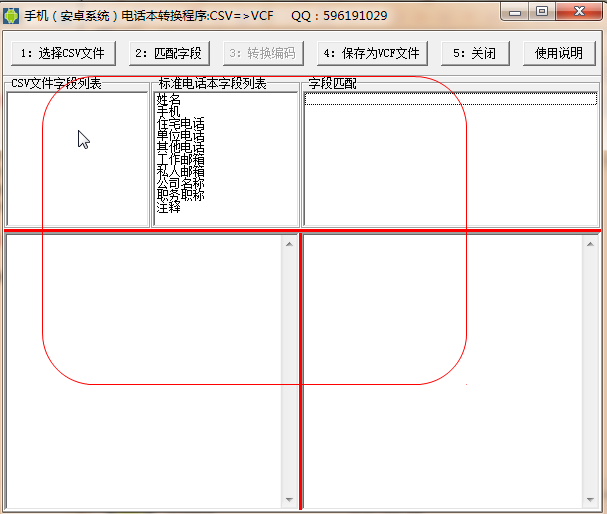Screen dimensions: 607x514
Task: Click inside the lower-left text area
Action: click(x=144, y=372)
